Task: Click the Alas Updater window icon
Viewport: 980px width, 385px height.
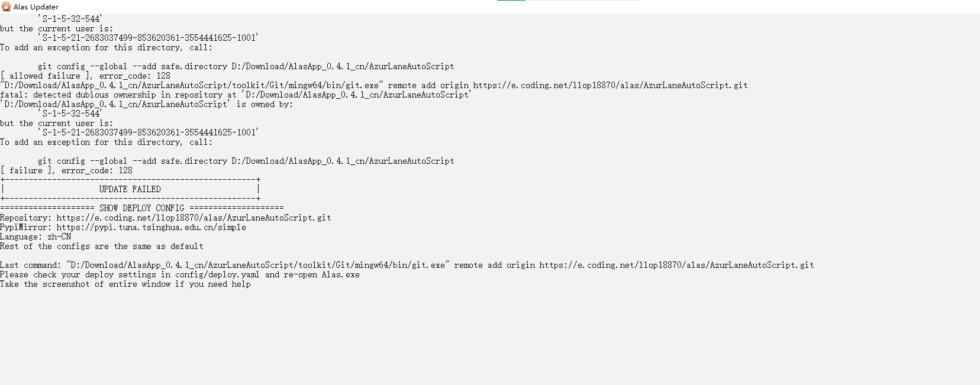Action: click(x=6, y=7)
